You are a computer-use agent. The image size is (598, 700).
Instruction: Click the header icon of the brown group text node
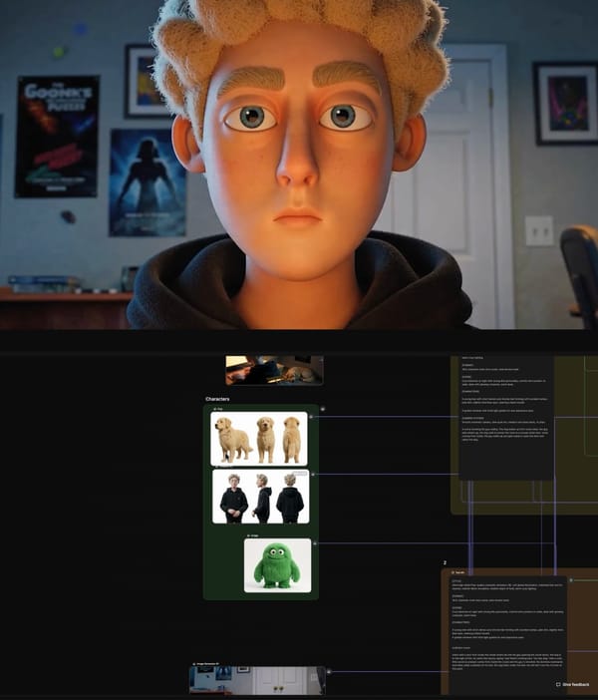tap(452, 572)
